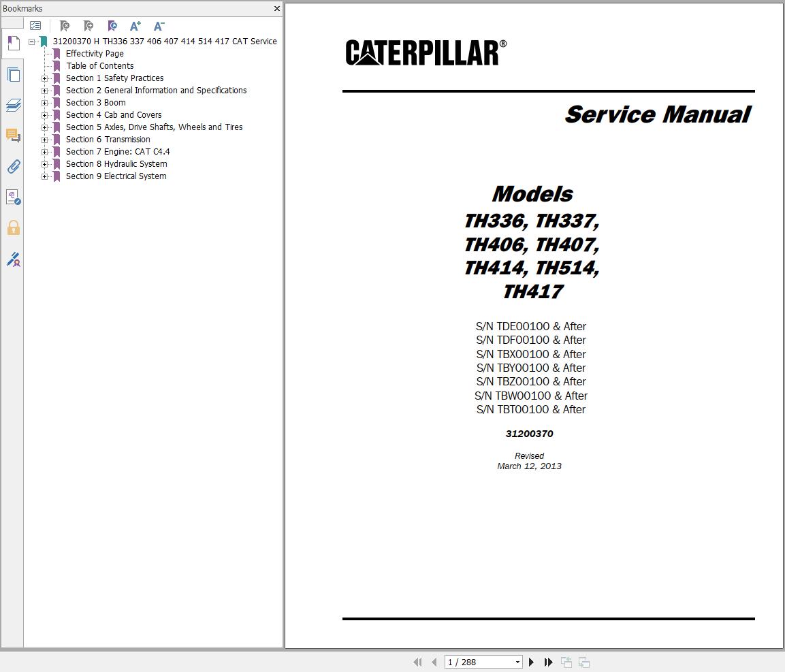Image resolution: width=785 pixels, height=672 pixels.
Task: Close the Bookmarks panel
Action: (x=276, y=8)
